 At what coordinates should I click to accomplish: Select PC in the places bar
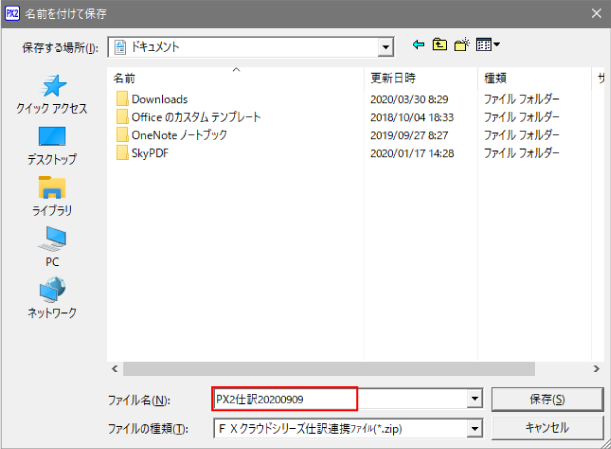pos(52,246)
